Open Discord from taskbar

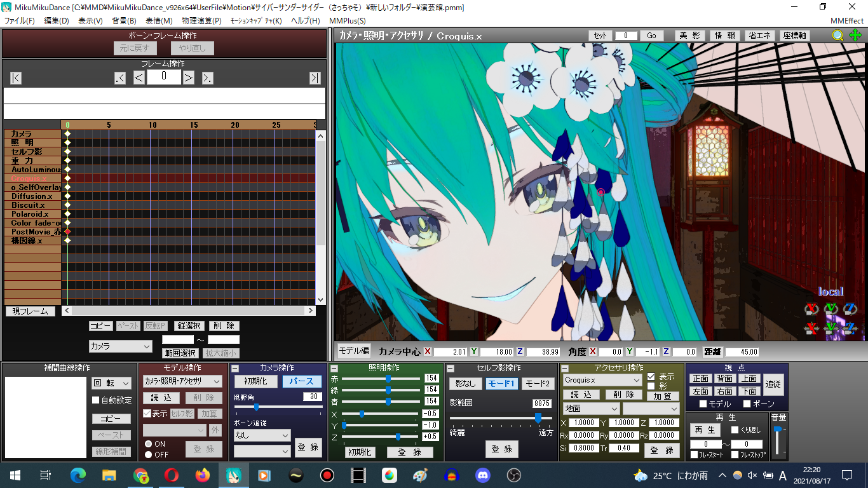pos(483,475)
